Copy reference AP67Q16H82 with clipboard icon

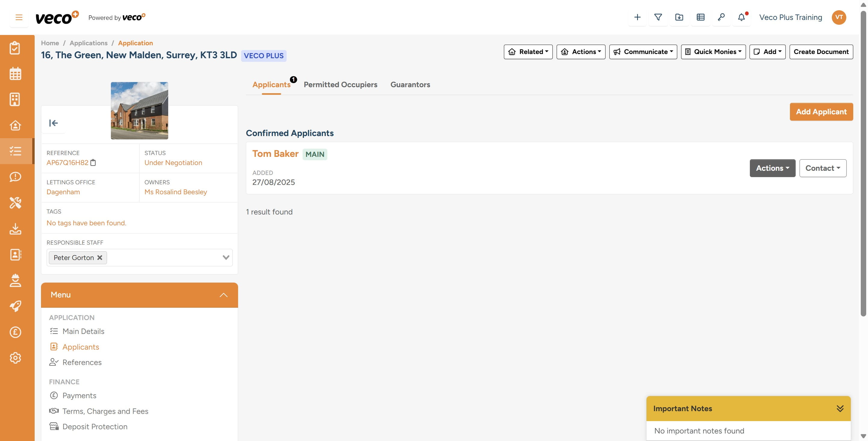93,163
